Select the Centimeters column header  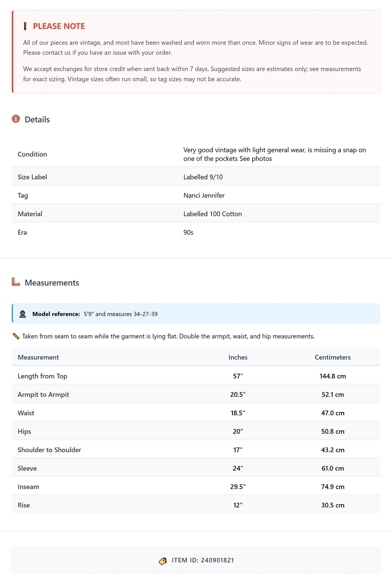[333, 357]
